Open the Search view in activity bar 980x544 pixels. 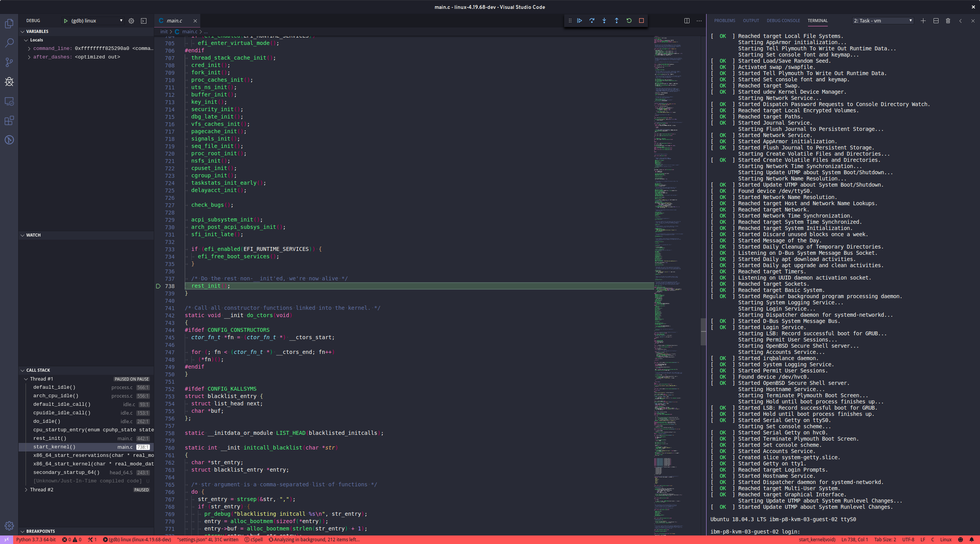click(x=9, y=43)
